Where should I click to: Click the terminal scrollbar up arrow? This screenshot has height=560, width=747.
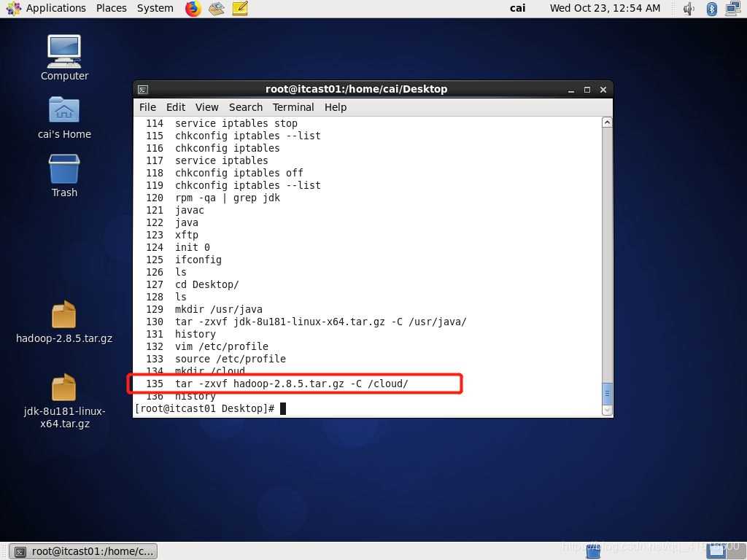606,122
